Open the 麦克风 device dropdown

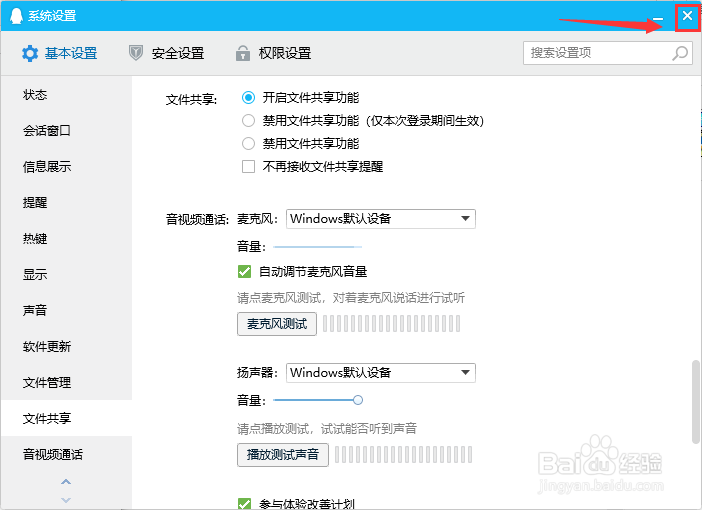(x=381, y=219)
